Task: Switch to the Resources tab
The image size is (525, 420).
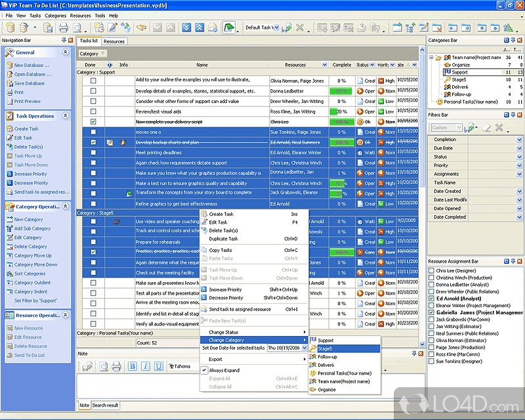Action: point(114,41)
